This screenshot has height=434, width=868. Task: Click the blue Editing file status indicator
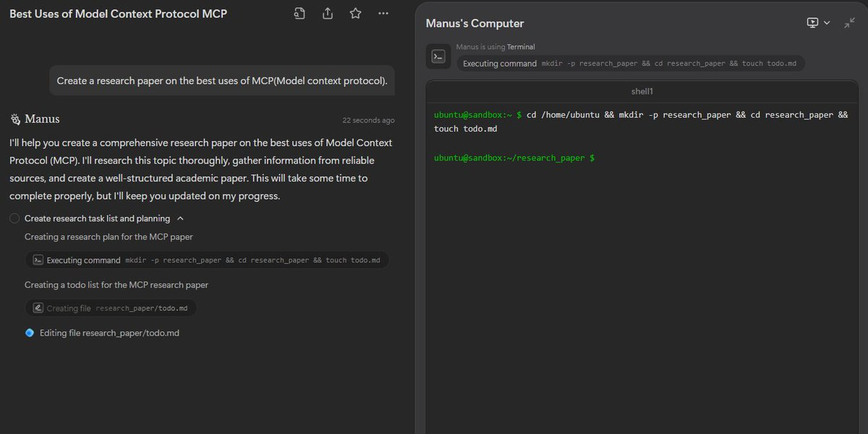(x=30, y=333)
